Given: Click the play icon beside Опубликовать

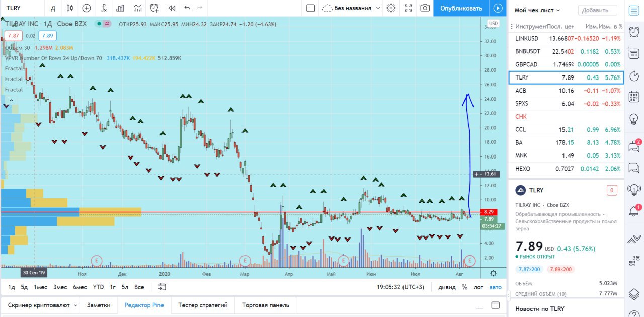Looking at the screenshot, I should pos(498,8).
